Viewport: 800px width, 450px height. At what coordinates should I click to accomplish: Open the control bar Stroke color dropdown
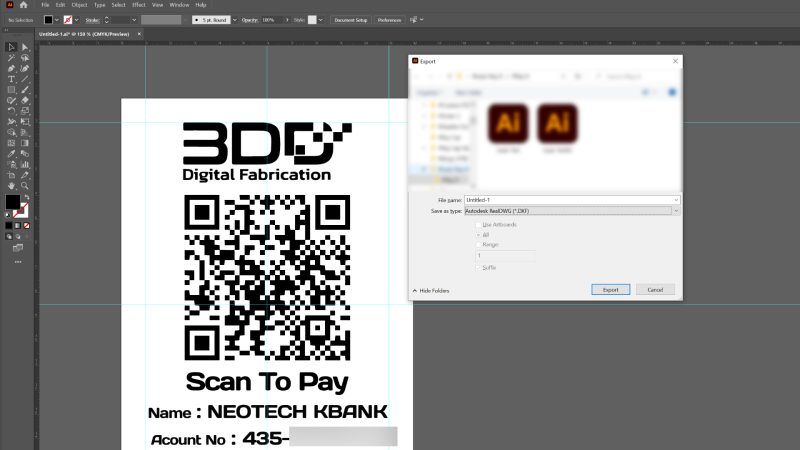(77, 20)
